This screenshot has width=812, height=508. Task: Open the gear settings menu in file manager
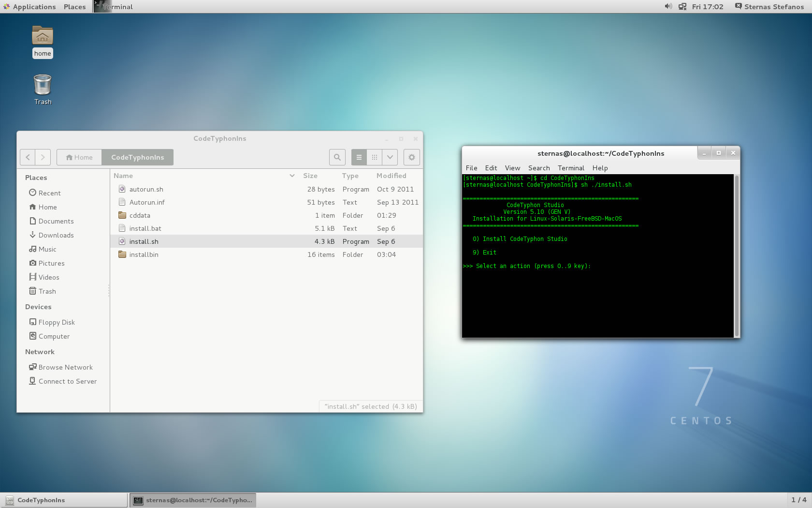click(x=412, y=157)
